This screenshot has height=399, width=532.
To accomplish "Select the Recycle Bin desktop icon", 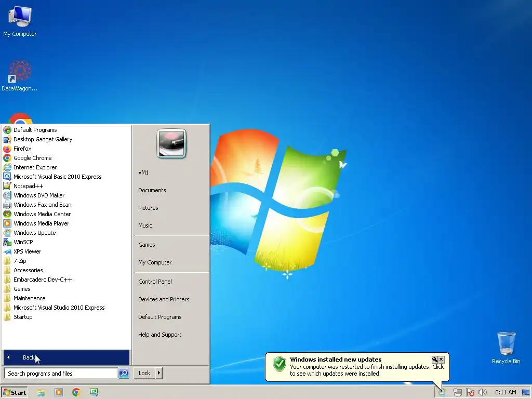I will [x=506, y=348].
